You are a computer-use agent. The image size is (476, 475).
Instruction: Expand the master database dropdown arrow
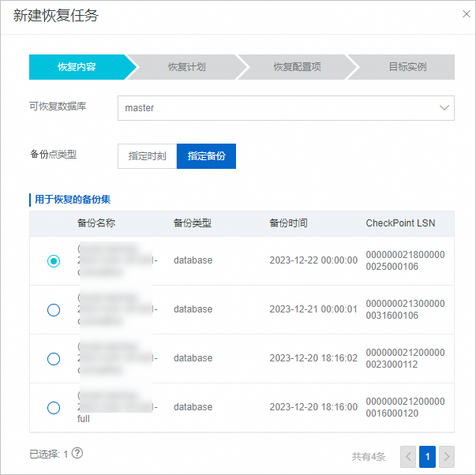coord(444,108)
